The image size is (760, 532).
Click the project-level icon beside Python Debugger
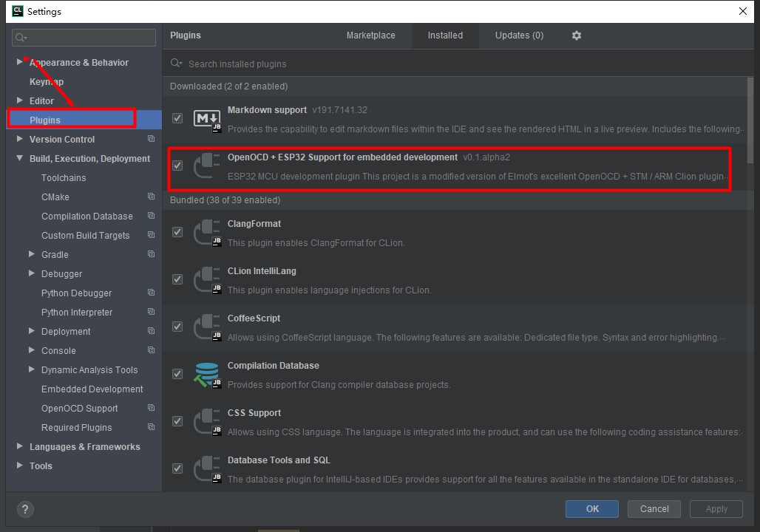coord(152,293)
